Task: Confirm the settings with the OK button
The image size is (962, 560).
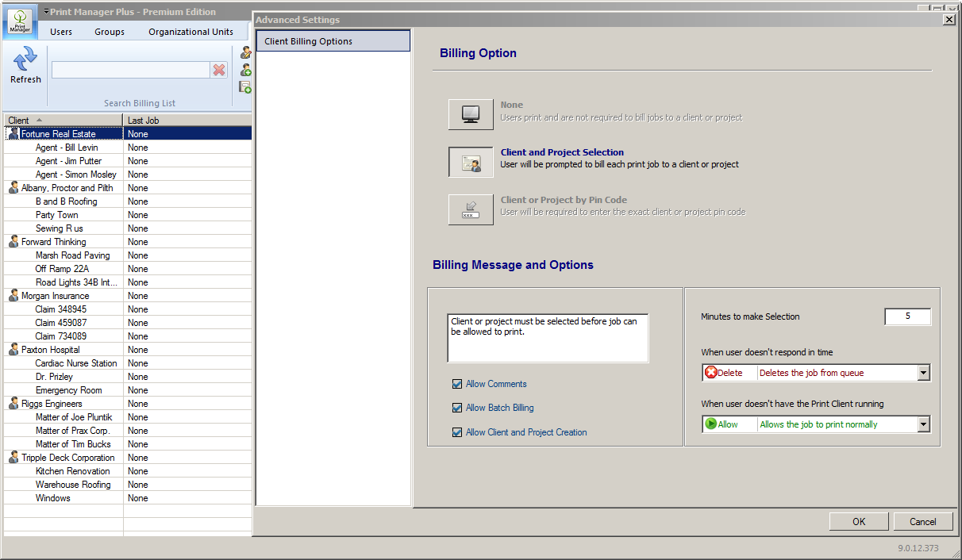Action: pyautogui.click(x=859, y=521)
